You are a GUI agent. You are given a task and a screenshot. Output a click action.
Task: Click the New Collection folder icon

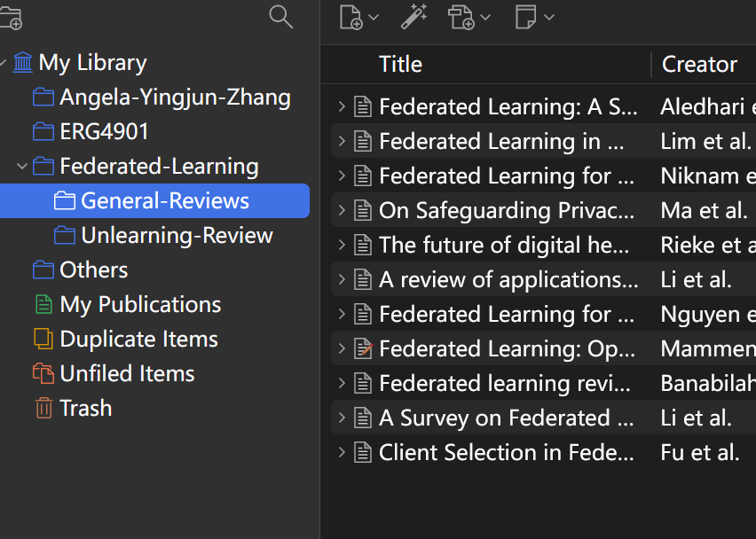click(11, 19)
